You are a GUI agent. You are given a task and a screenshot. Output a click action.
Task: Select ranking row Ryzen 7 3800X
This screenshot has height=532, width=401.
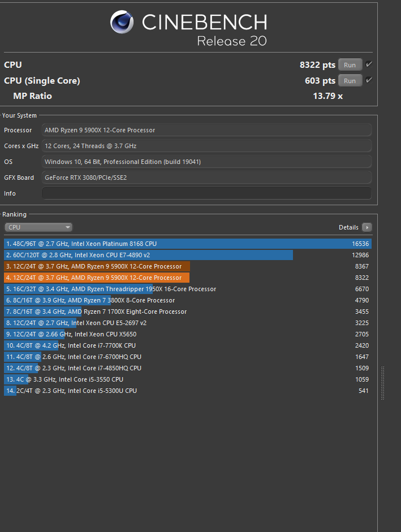(x=188, y=300)
